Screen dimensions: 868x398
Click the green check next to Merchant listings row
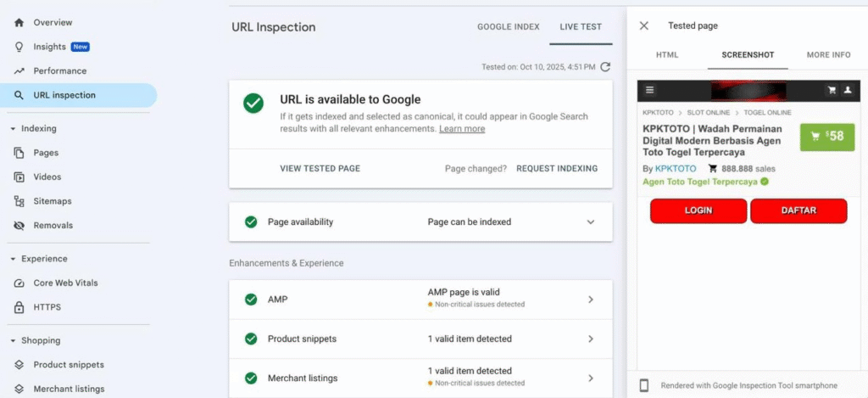[251, 378]
